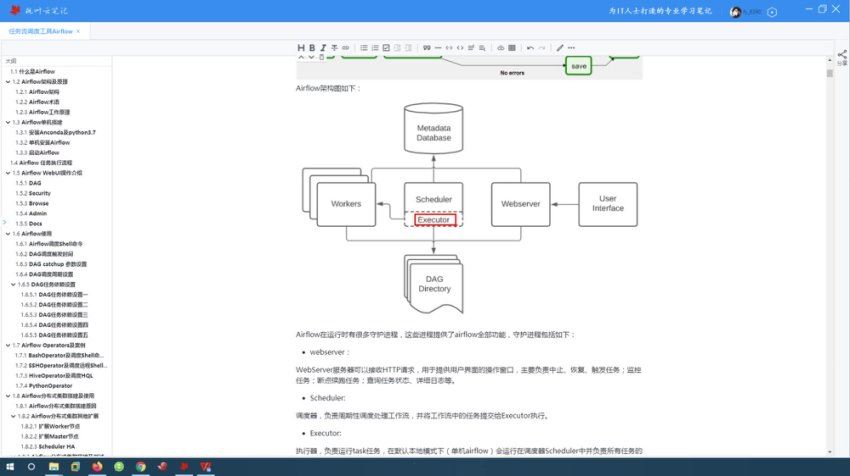Go to outline item 1.4 Airflow 任务执行流程

[41, 163]
